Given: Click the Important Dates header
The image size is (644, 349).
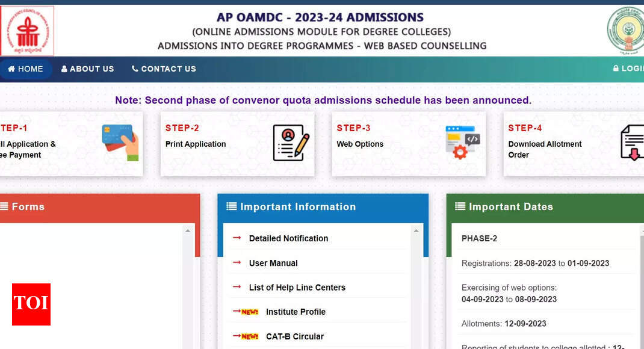Looking at the screenshot, I should click(x=545, y=208).
